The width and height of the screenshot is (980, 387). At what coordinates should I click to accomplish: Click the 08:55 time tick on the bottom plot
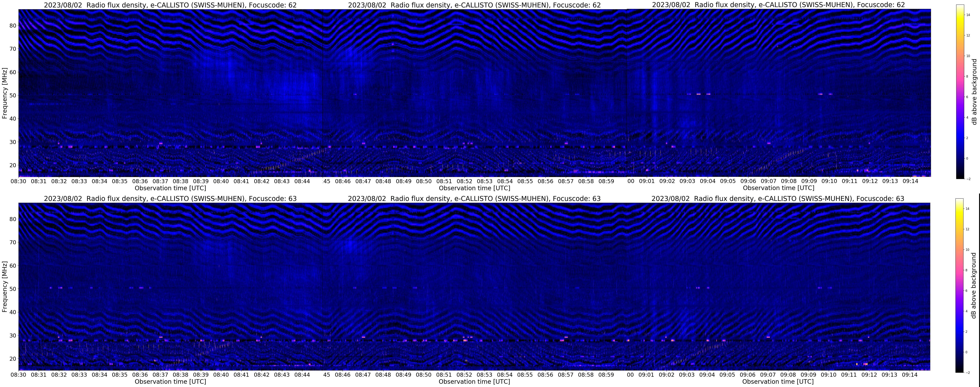(525, 375)
